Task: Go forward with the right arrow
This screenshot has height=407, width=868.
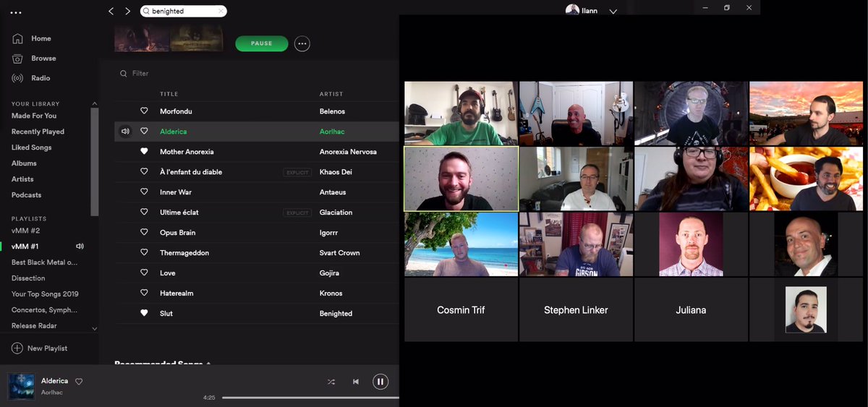Action: [x=128, y=11]
